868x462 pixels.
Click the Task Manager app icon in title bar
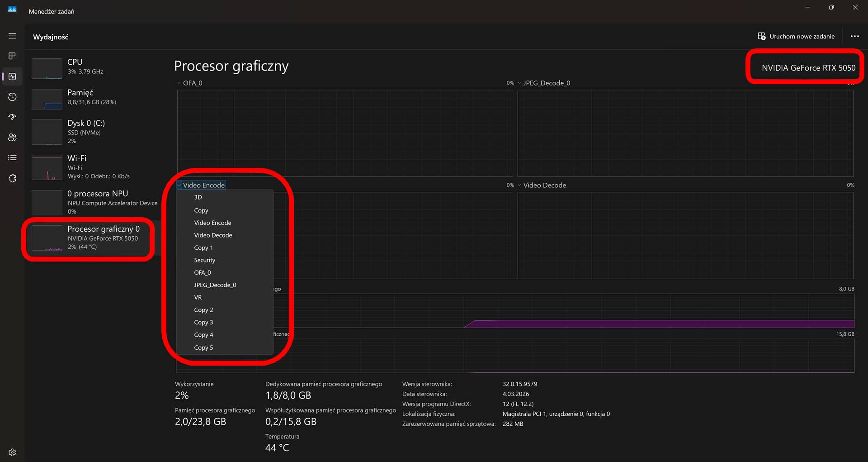pos(12,9)
